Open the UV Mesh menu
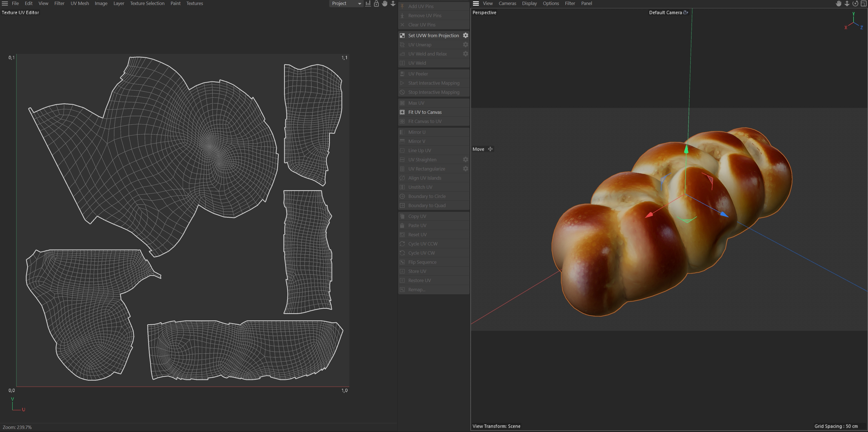This screenshot has height=432, width=868. coord(79,3)
